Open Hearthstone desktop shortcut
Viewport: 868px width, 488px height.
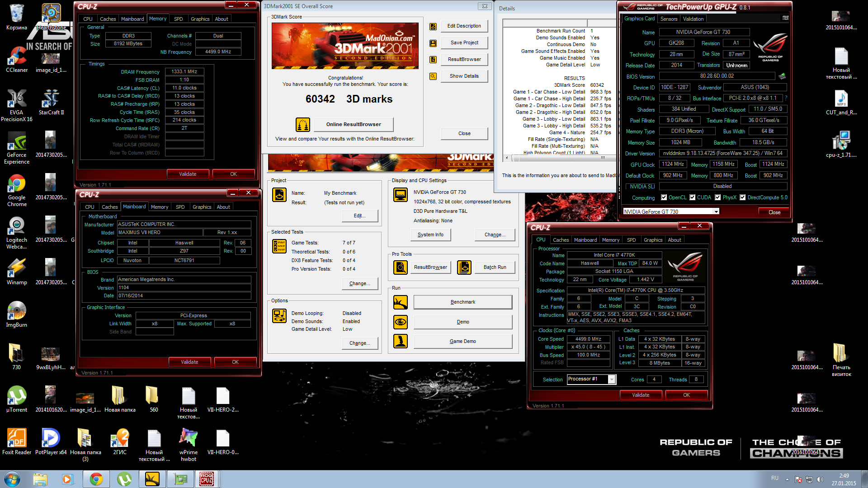click(51, 17)
